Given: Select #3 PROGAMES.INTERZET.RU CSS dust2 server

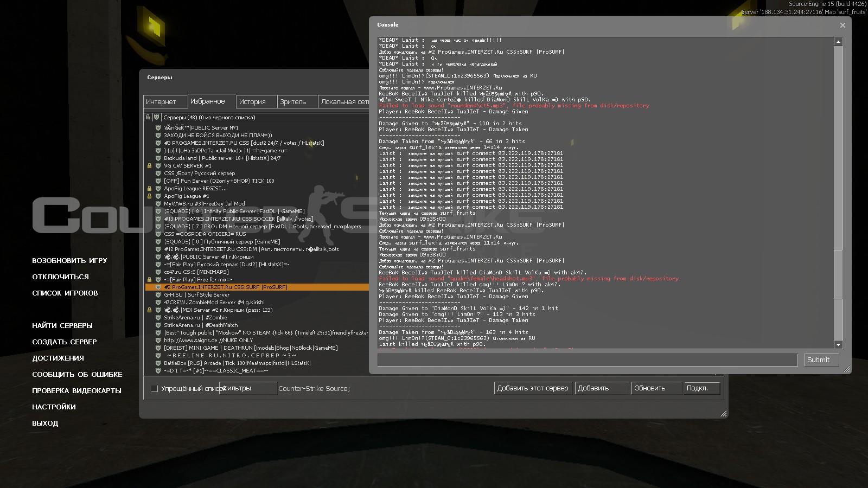Looking at the screenshot, I should pyautogui.click(x=257, y=143).
